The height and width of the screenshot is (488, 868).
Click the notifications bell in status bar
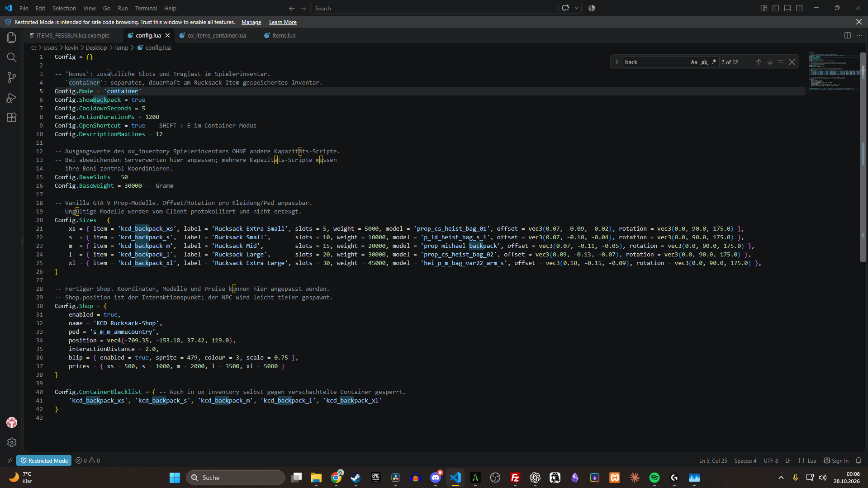point(859,460)
